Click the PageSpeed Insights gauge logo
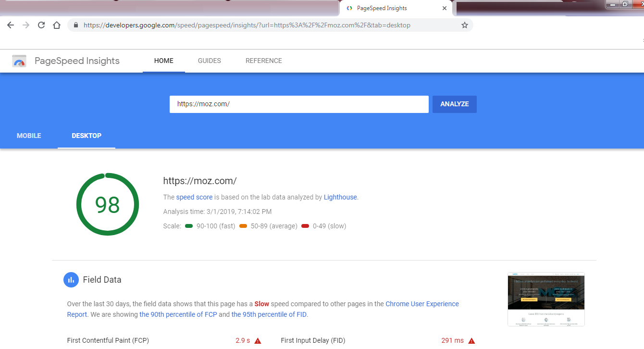This screenshot has height=349, width=644. (19, 61)
